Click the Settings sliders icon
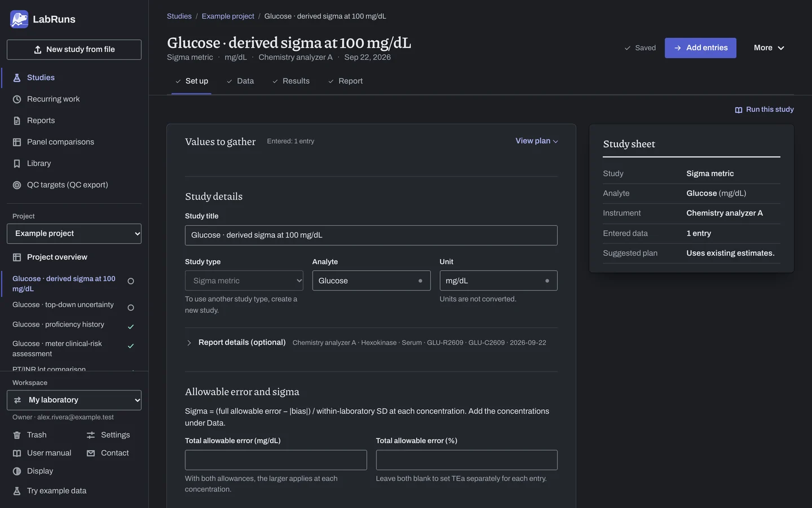Screen dimensions: 812x508 [x=91, y=435]
